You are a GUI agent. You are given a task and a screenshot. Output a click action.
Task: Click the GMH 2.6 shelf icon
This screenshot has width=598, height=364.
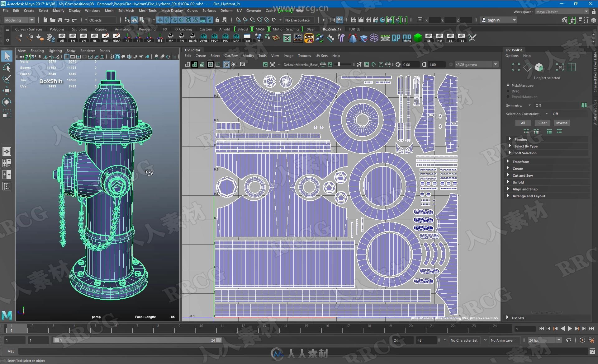pos(309,38)
